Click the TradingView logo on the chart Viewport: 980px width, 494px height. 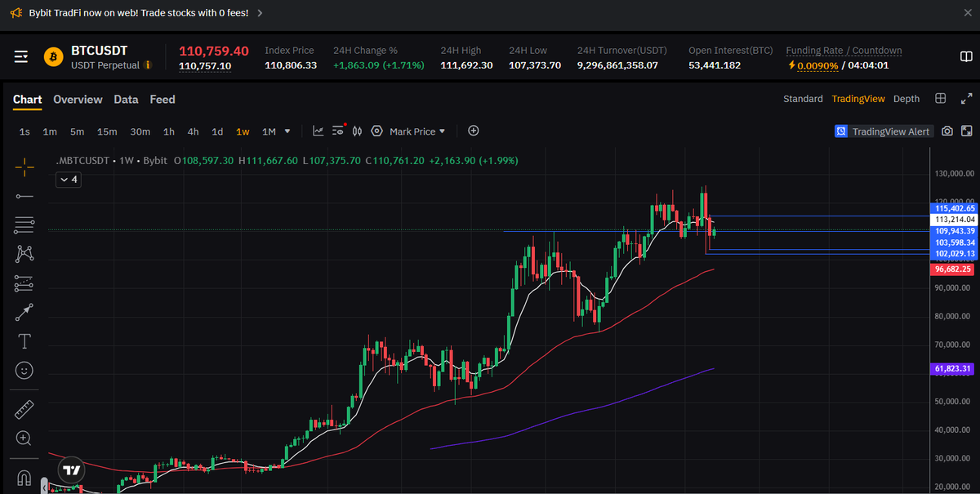72,470
